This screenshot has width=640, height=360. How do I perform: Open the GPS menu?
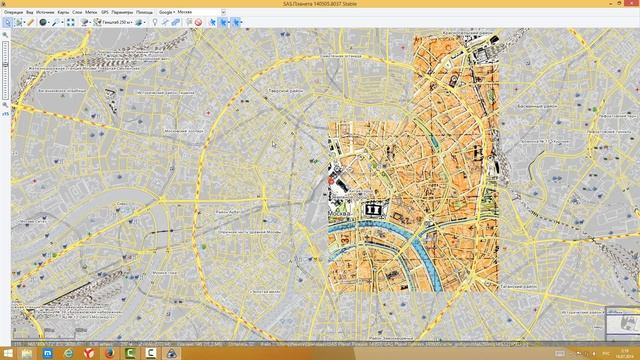[x=105, y=12]
